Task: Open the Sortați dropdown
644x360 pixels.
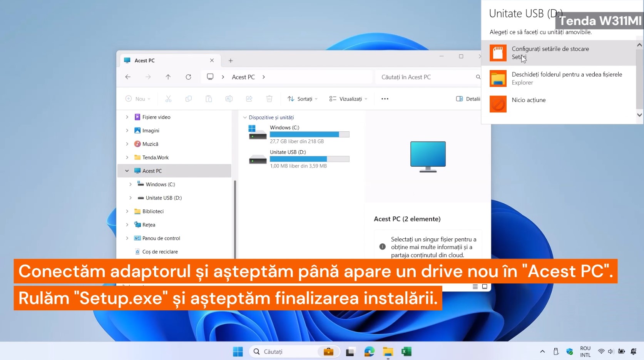Action: (x=303, y=99)
